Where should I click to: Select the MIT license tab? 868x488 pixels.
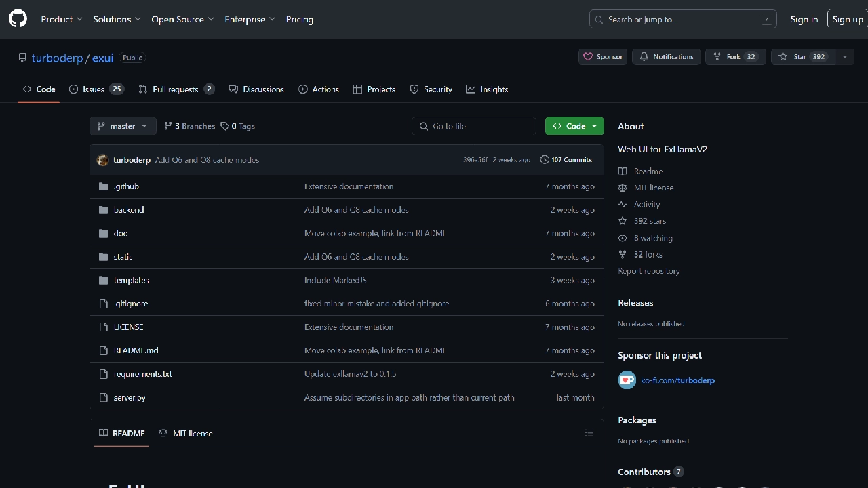tap(186, 434)
